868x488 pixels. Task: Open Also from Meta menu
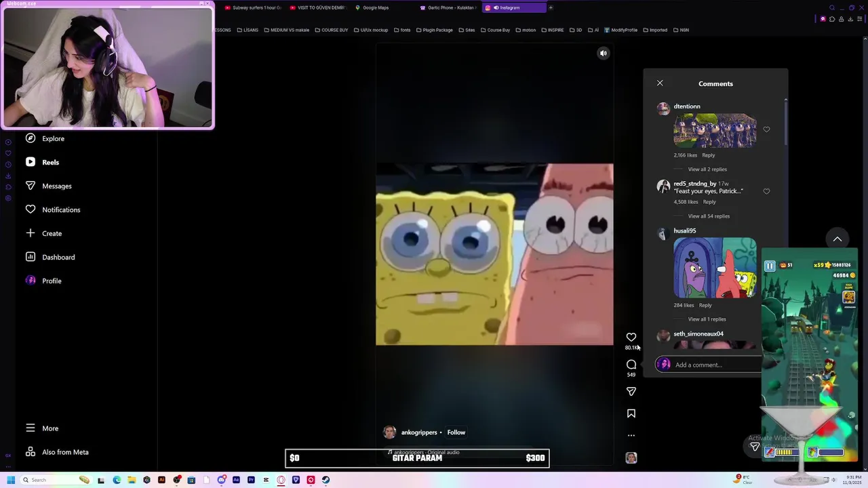point(57,452)
